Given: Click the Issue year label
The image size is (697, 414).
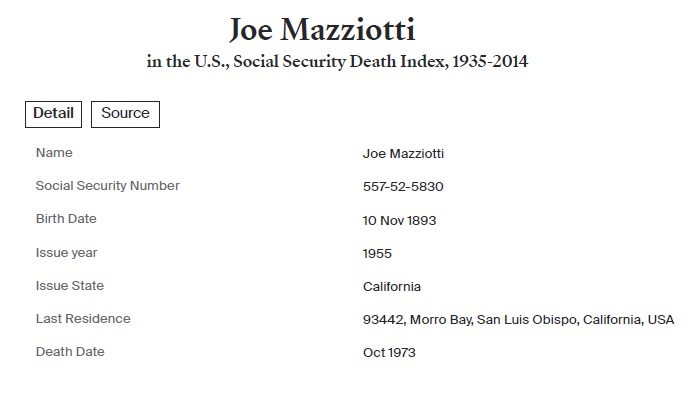Looking at the screenshot, I should tap(66, 253).
